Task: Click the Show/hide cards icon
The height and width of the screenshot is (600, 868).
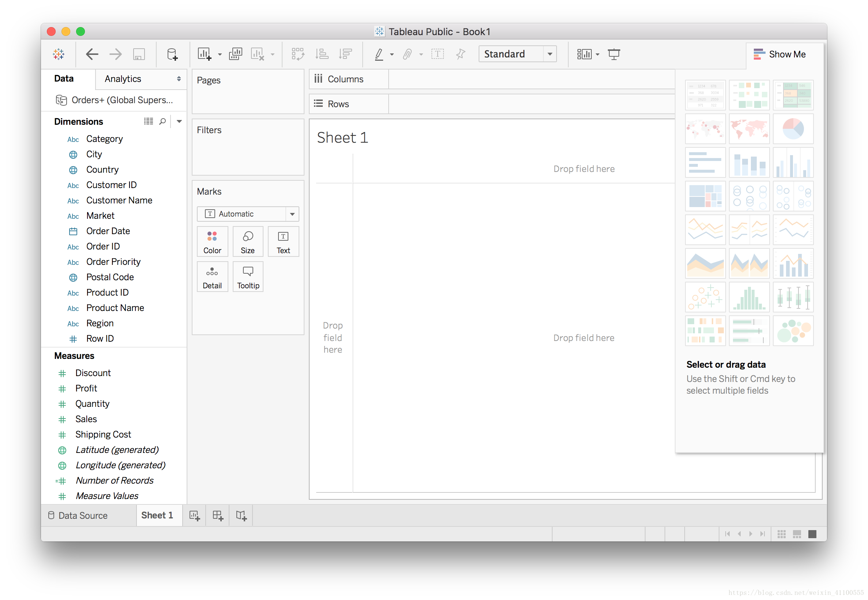Action: click(584, 54)
